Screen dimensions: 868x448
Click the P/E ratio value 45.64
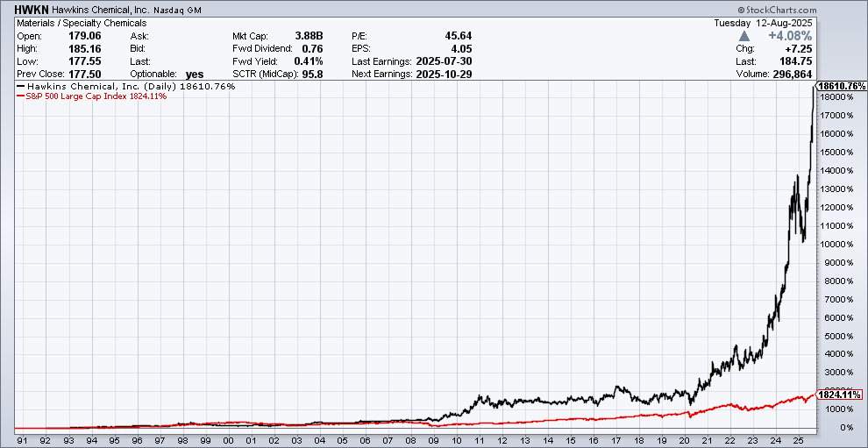coord(456,36)
